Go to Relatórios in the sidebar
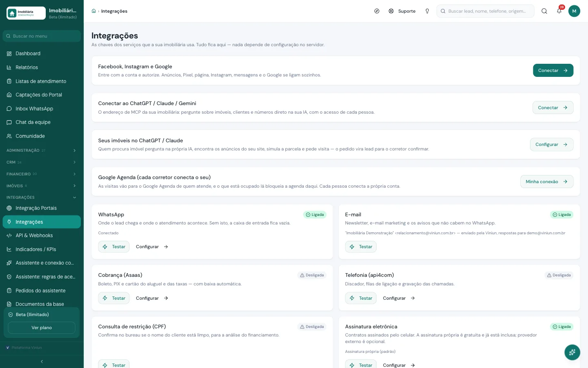Screen dimensions: 588x368 [42, 67]
